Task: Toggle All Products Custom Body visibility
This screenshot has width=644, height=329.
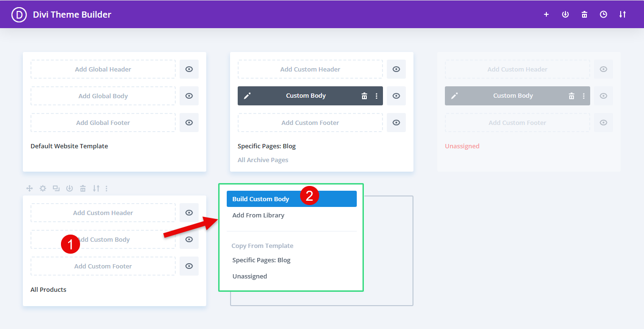Action: click(x=189, y=239)
